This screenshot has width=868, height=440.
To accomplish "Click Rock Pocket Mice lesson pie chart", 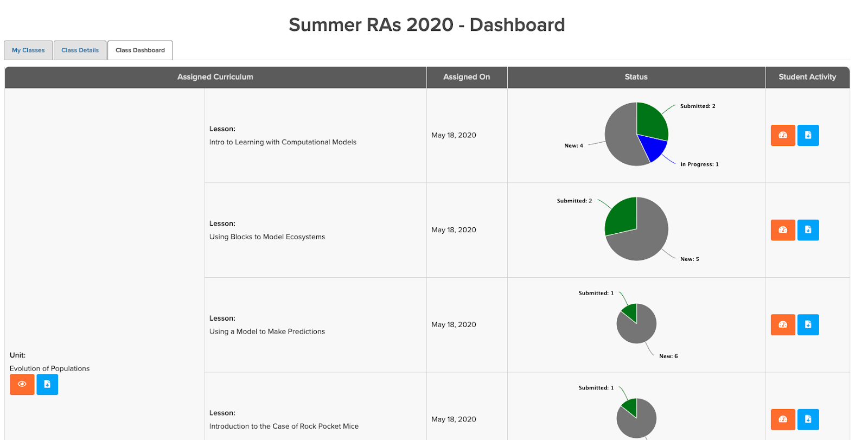I will click(x=636, y=418).
